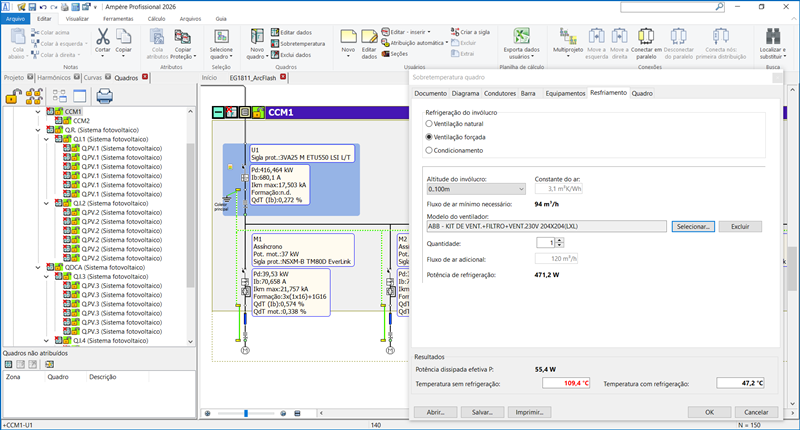Select the Ventilação natural radio option
800x430 pixels.
pyautogui.click(x=430, y=124)
